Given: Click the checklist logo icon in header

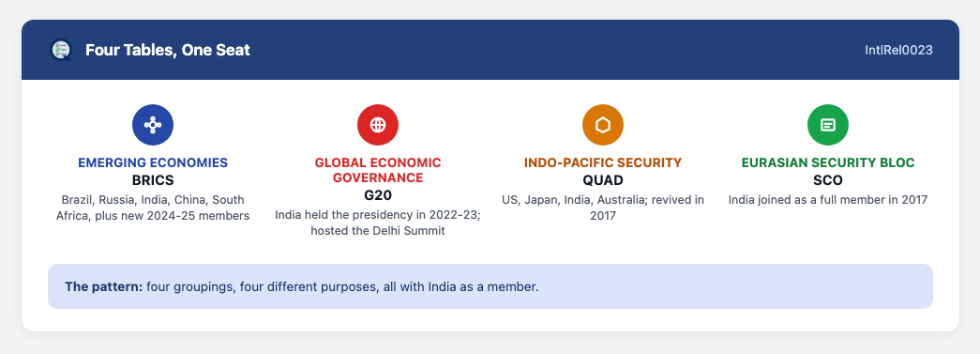Looking at the screenshot, I should (x=61, y=50).
